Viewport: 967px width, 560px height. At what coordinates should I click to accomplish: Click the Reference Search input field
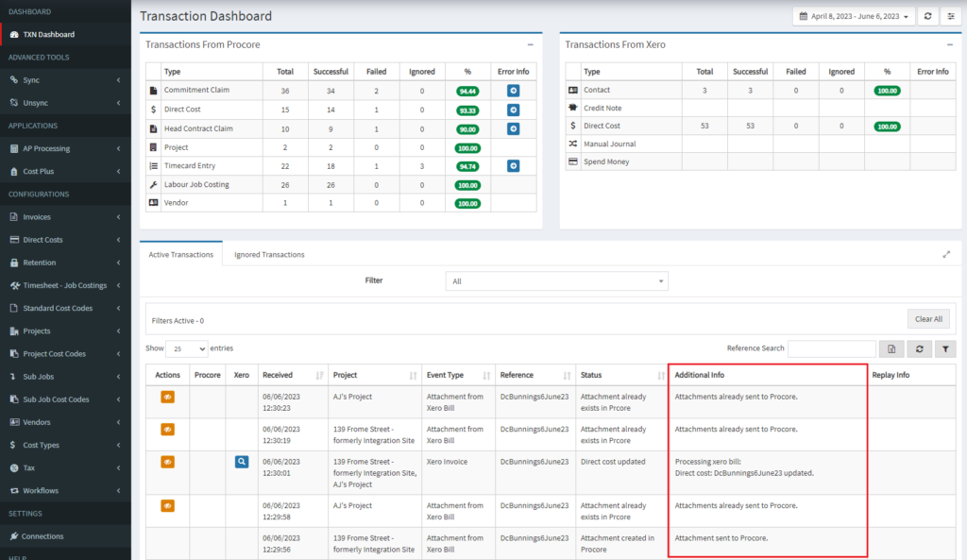tap(831, 348)
